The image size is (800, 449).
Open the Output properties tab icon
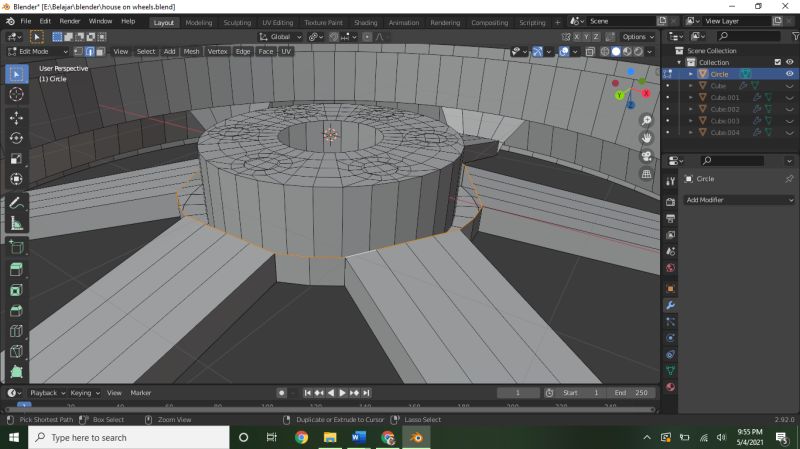[x=670, y=218]
